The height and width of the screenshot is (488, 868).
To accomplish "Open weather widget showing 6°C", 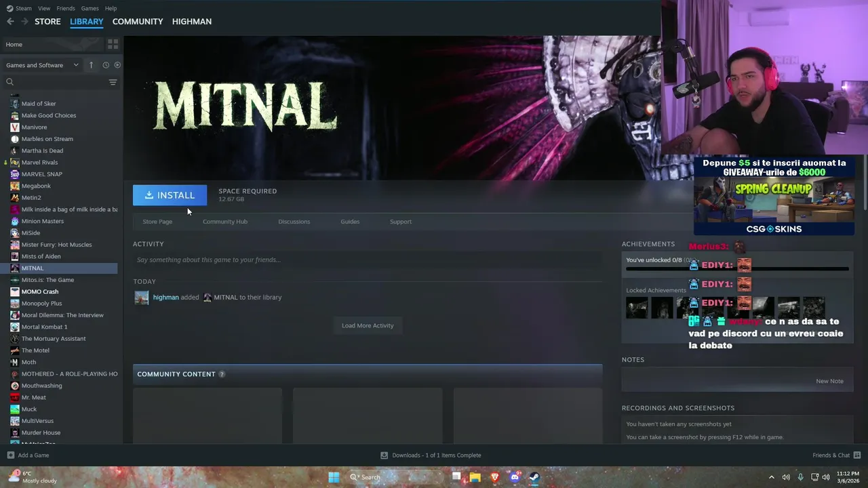I will (x=32, y=477).
